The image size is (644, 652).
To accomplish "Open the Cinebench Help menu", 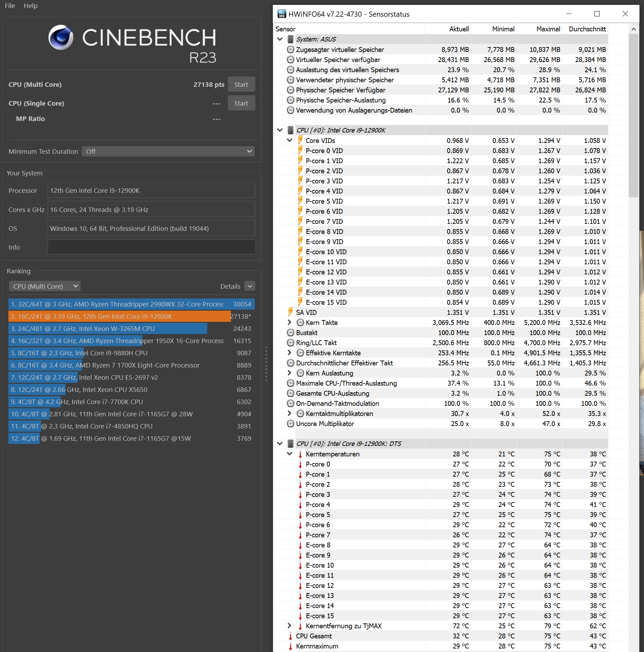I will (31, 6).
